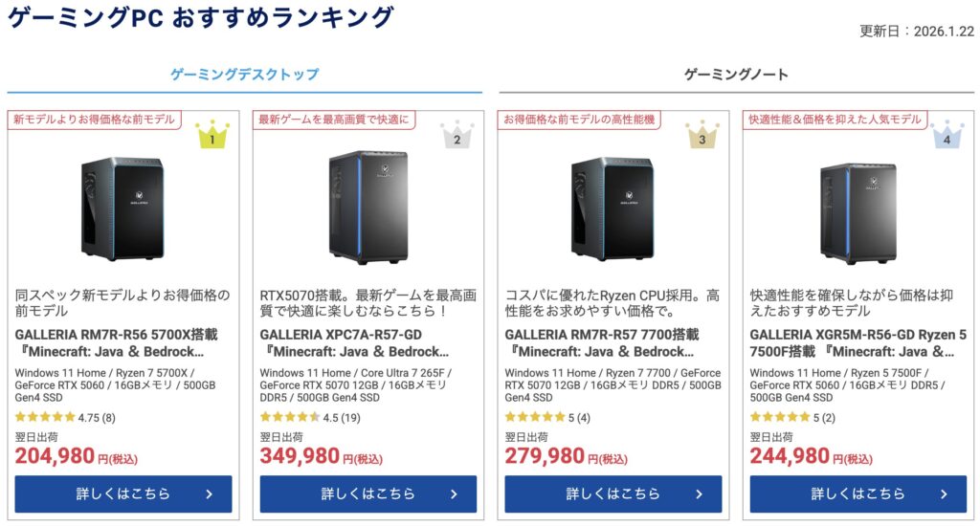This screenshot has width=980, height=526.
Task: Open GALLERIA XPC7A-R57-GD product title link
Action: [361, 343]
